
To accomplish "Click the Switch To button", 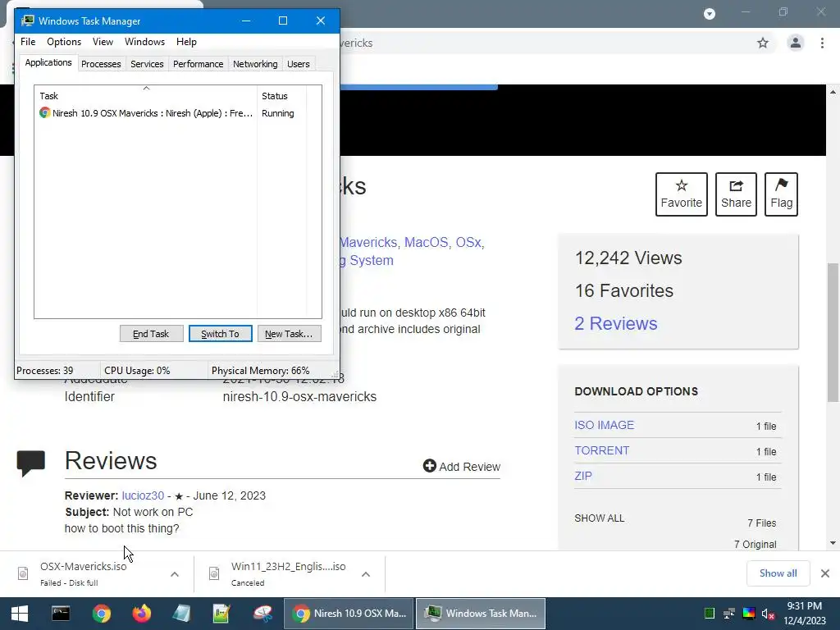I will coord(220,334).
